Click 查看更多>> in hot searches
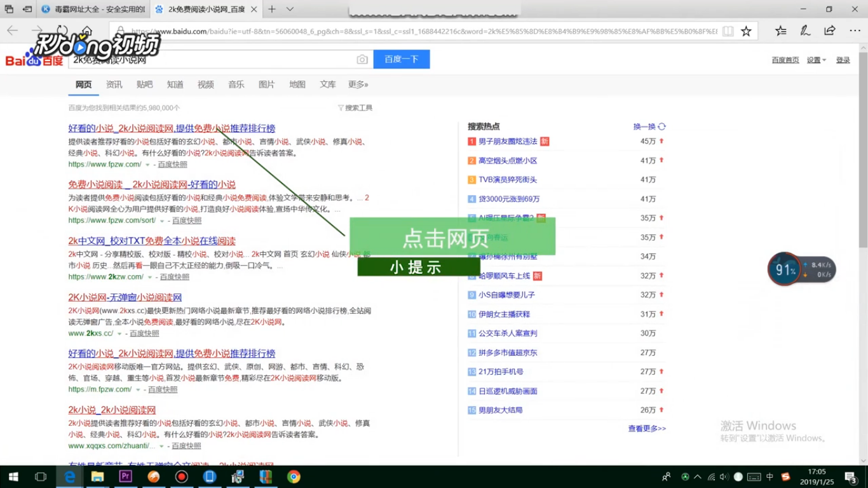The image size is (868, 488). (x=647, y=428)
